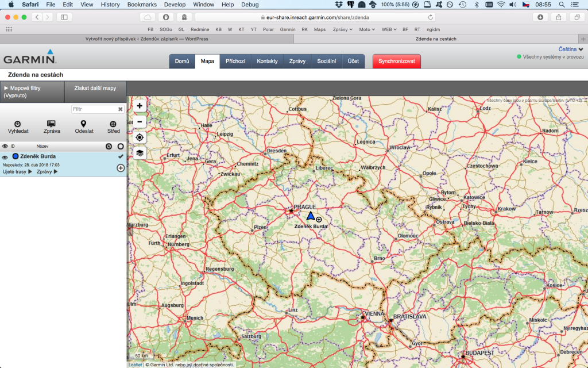Go back with Safari back arrow
Screen dimensions: 588x368
pyautogui.click(x=37, y=17)
